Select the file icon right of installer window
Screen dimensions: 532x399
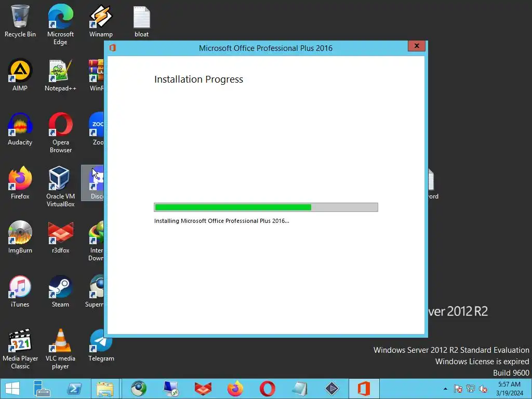432,183
